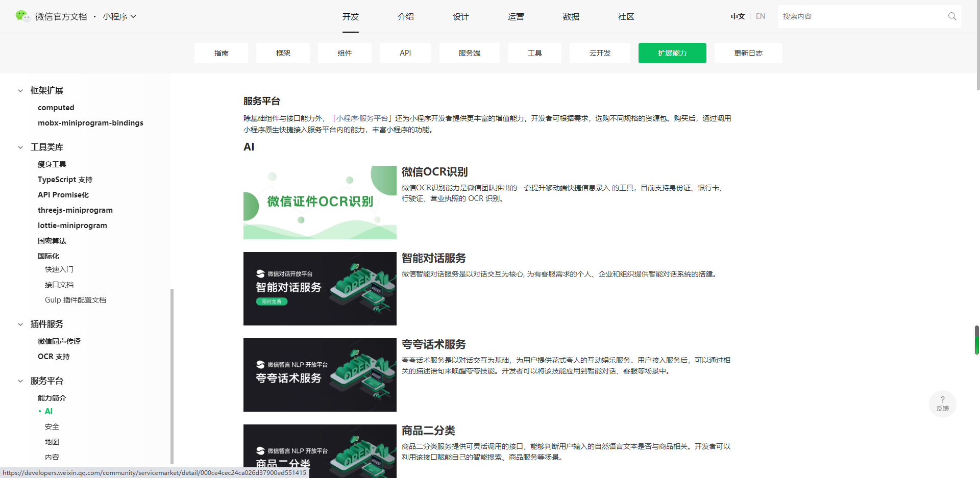980x478 pixels.
Task: Click the WeChat logo icon
Action: click(x=22, y=16)
